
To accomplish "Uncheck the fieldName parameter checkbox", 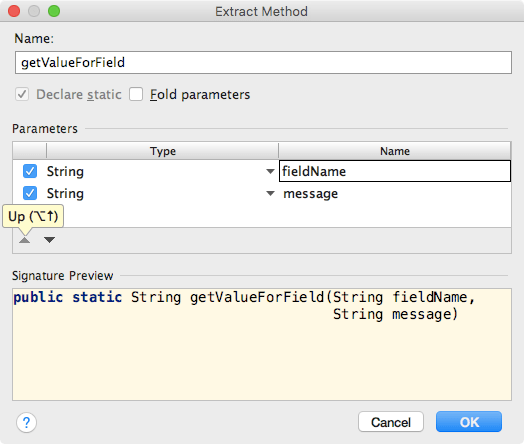I will pos(30,171).
